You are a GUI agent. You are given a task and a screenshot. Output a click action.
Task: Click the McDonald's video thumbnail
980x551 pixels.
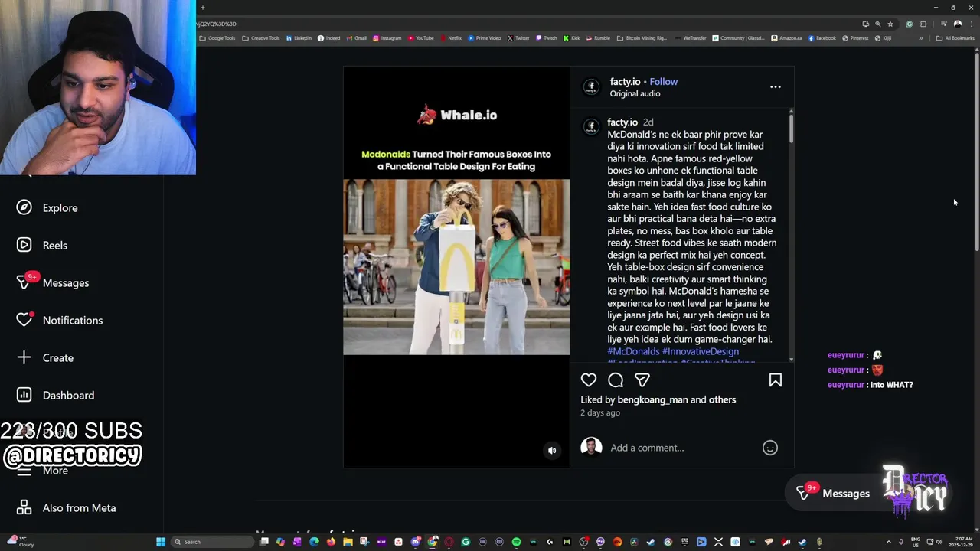point(456,267)
